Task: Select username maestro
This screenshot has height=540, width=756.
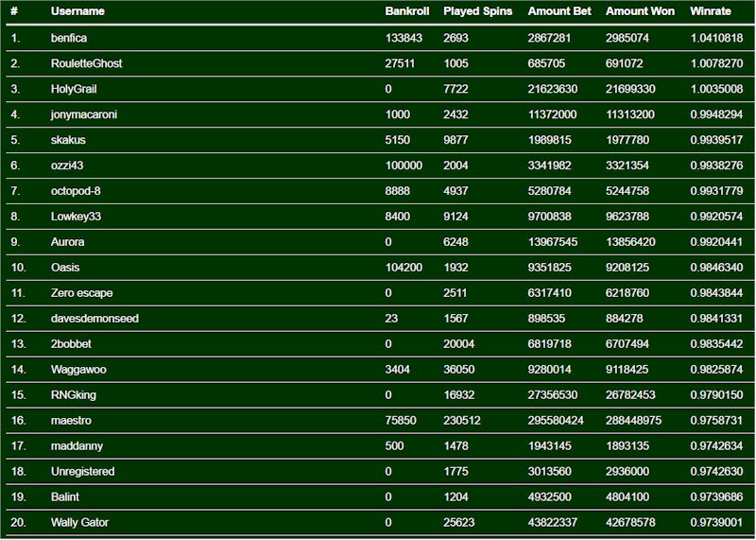Action: [x=71, y=421]
